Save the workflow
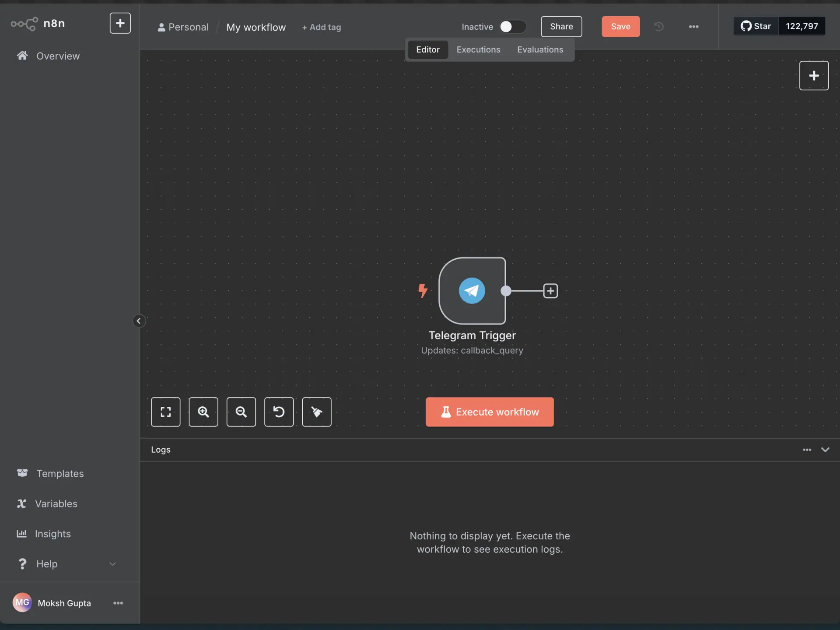840x630 pixels. [x=620, y=27]
